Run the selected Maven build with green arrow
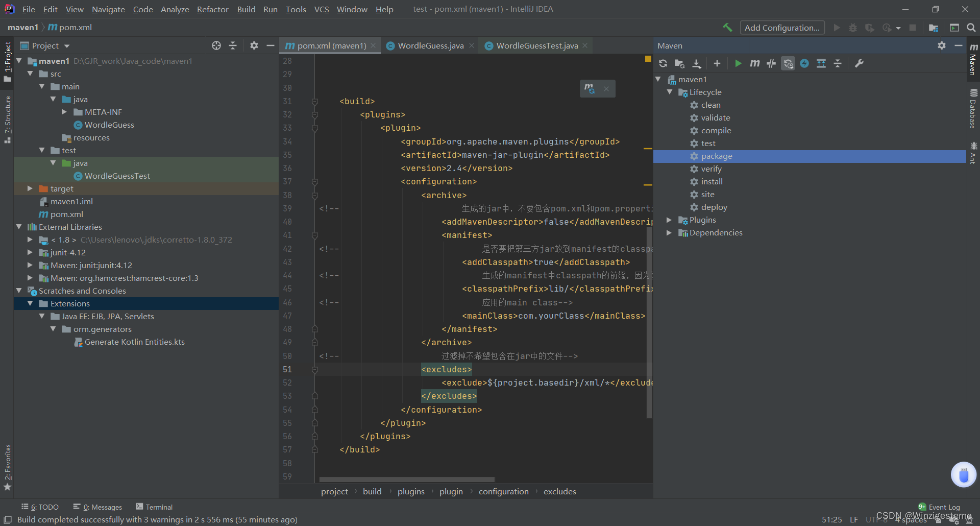This screenshot has width=980, height=526. 738,63
